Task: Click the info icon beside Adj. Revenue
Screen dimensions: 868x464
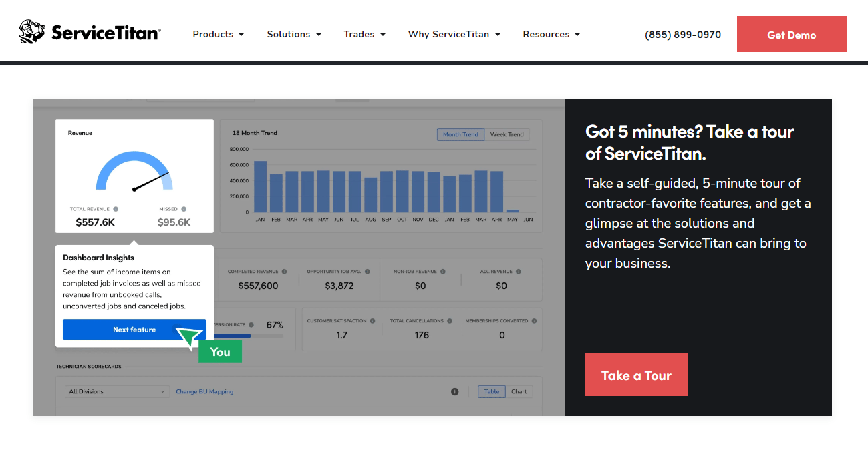Action: (x=518, y=272)
